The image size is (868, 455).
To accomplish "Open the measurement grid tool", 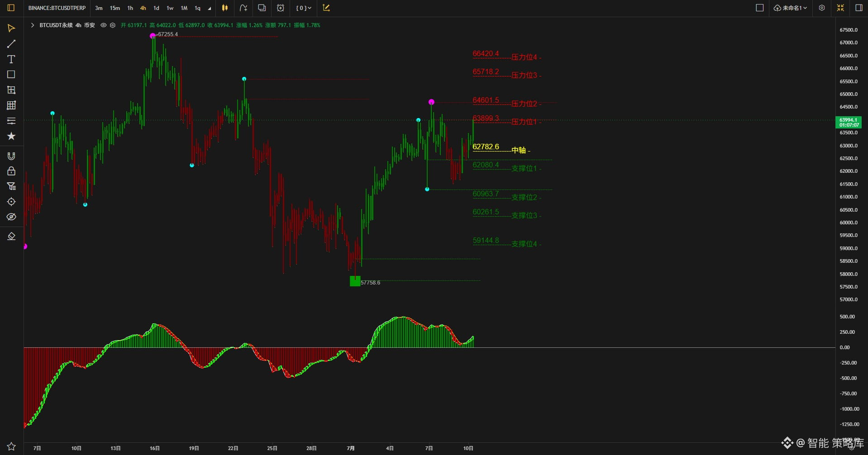I will [x=11, y=90].
